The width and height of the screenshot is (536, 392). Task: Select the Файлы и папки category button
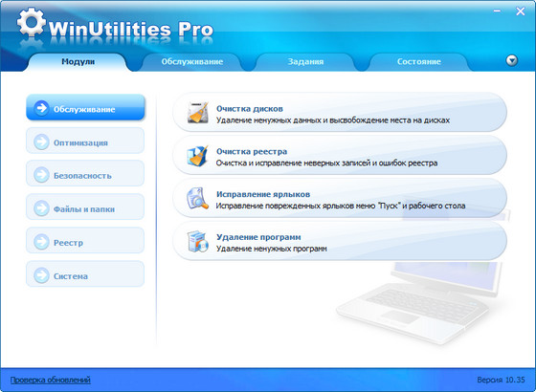point(85,207)
